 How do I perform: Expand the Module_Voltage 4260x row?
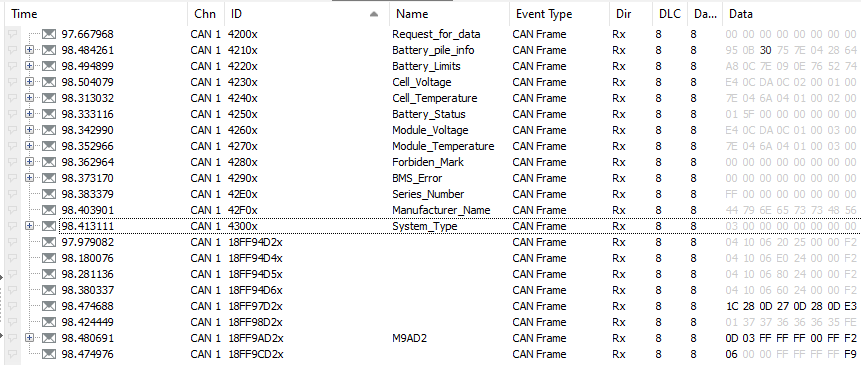point(30,130)
